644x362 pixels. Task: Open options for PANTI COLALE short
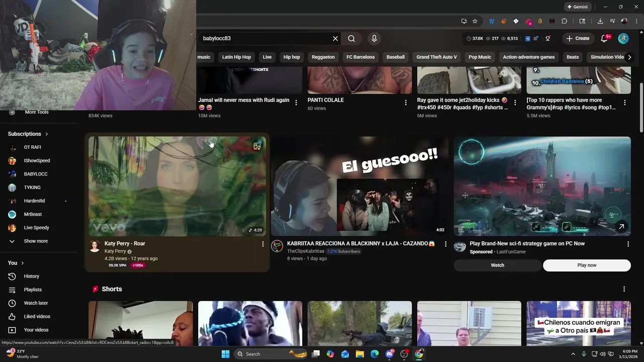coord(406,103)
